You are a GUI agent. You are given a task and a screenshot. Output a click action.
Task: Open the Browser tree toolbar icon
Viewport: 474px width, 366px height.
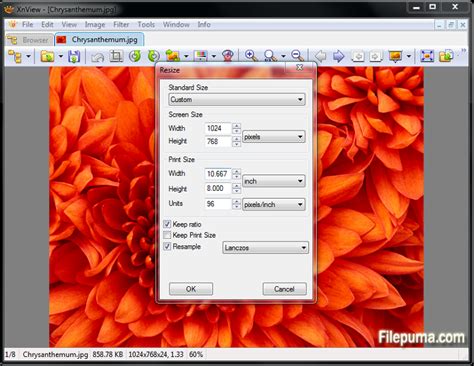pyautogui.click(x=15, y=56)
